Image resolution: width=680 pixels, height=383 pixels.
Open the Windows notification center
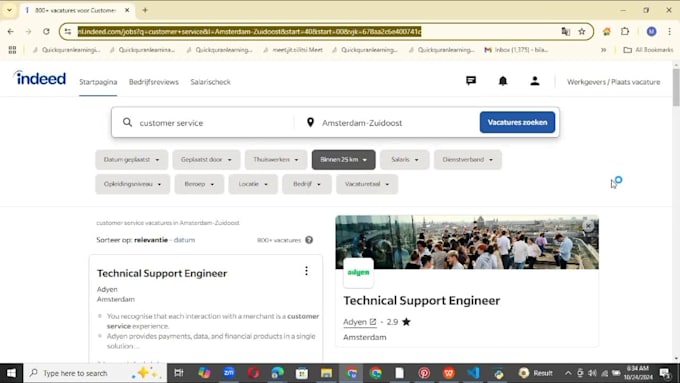[x=665, y=373]
